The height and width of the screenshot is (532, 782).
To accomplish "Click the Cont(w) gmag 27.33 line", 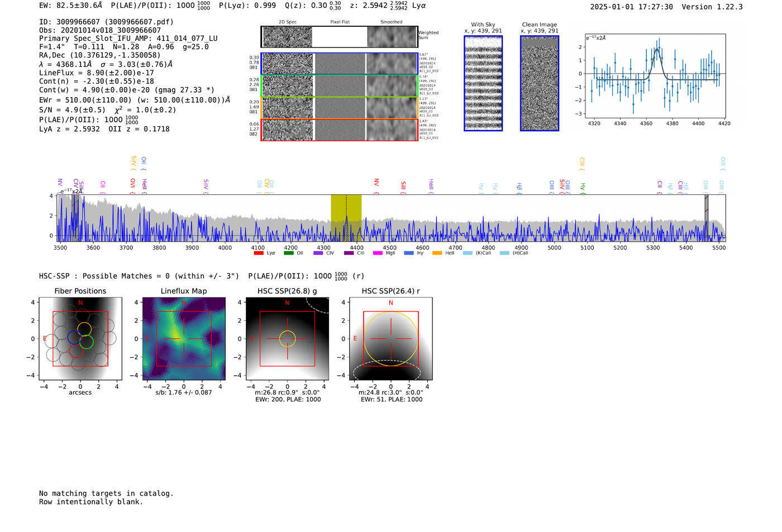I will pos(126,90).
